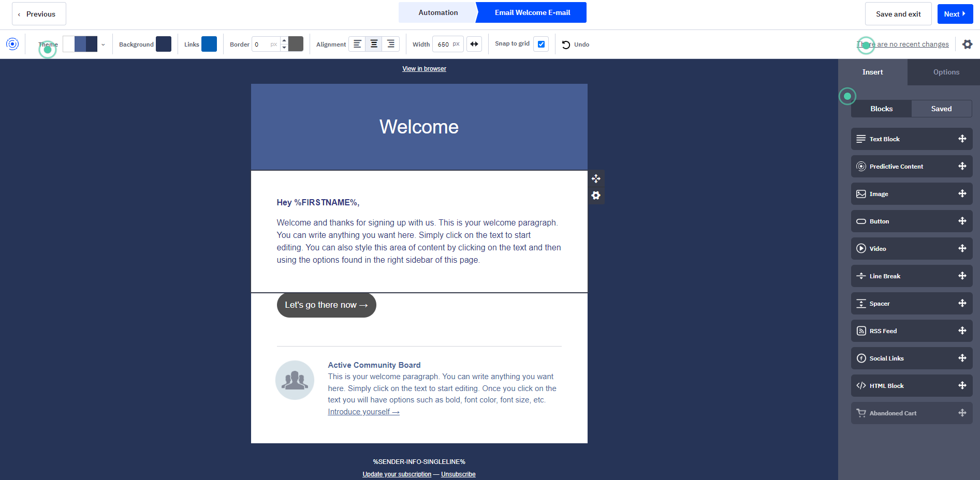Select left text alignment icon
This screenshot has height=480, width=980.
pyautogui.click(x=357, y=44)
